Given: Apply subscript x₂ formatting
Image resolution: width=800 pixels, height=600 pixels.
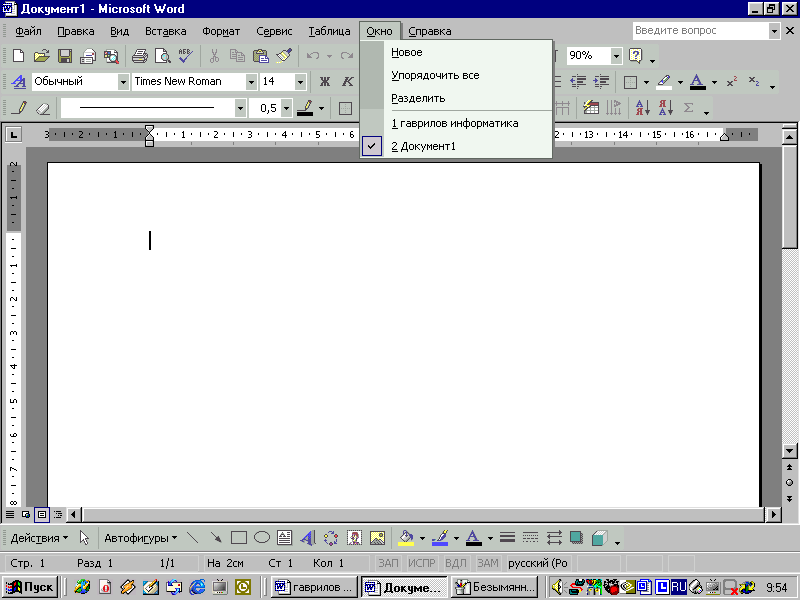Looking at the screenshot, I should 754,82.
